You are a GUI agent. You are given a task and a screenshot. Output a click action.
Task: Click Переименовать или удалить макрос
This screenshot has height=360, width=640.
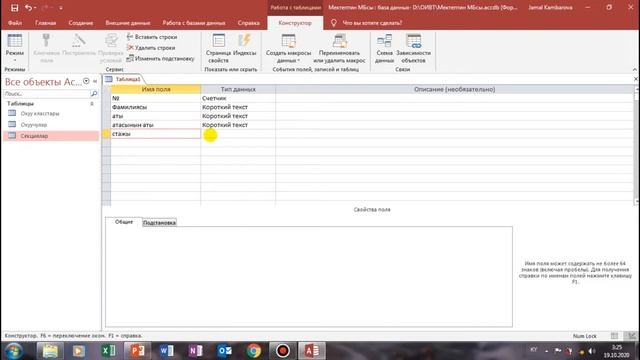339,48
